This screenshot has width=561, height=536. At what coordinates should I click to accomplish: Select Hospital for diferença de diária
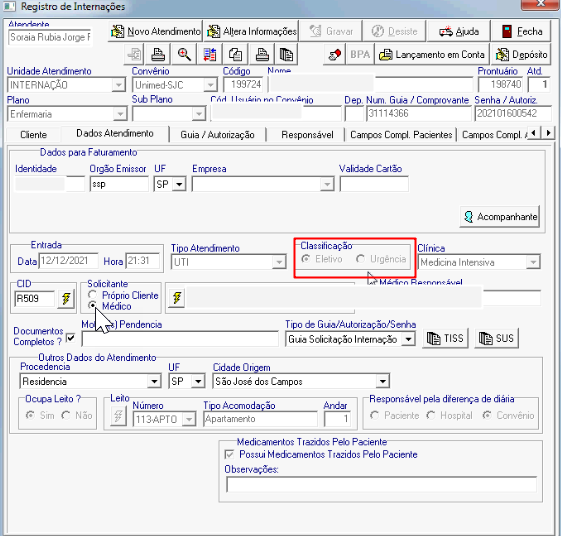pyautogui.click(x=431, y=415)
